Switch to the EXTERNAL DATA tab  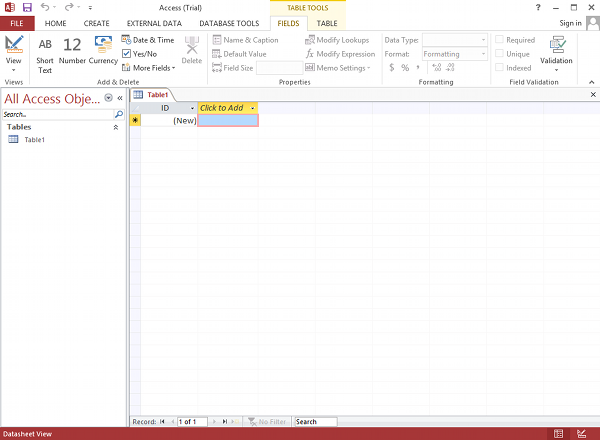click(154, 23)
